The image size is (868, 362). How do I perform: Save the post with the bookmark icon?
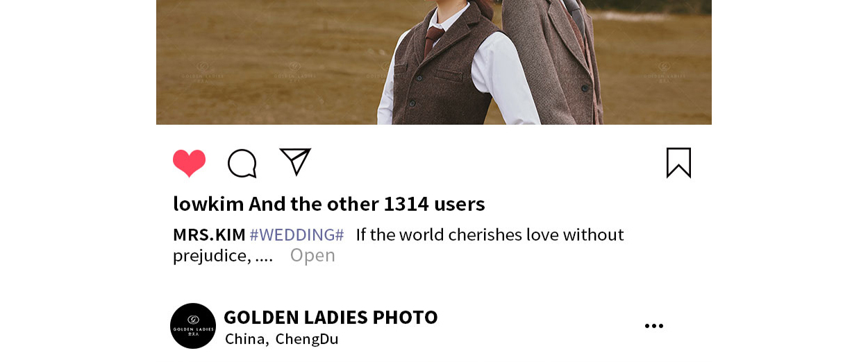coord(678,163)
